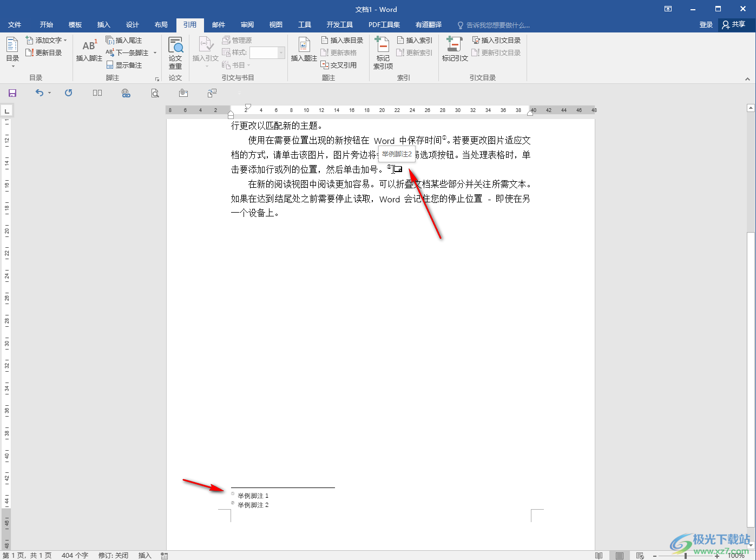Click the right indent marker on ruler
Screen dimensions: 756x560
pyautogui.click(x=530, y=113)
